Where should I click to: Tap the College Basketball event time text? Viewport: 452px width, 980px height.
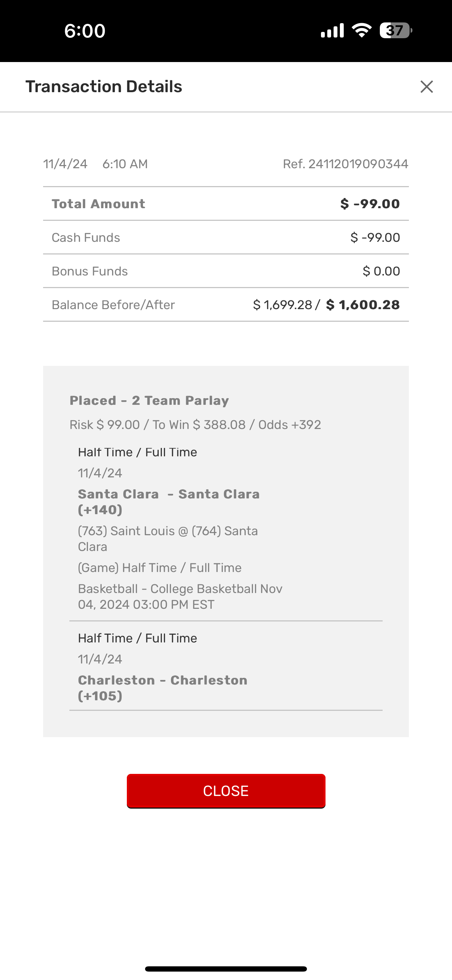point(180,596)
